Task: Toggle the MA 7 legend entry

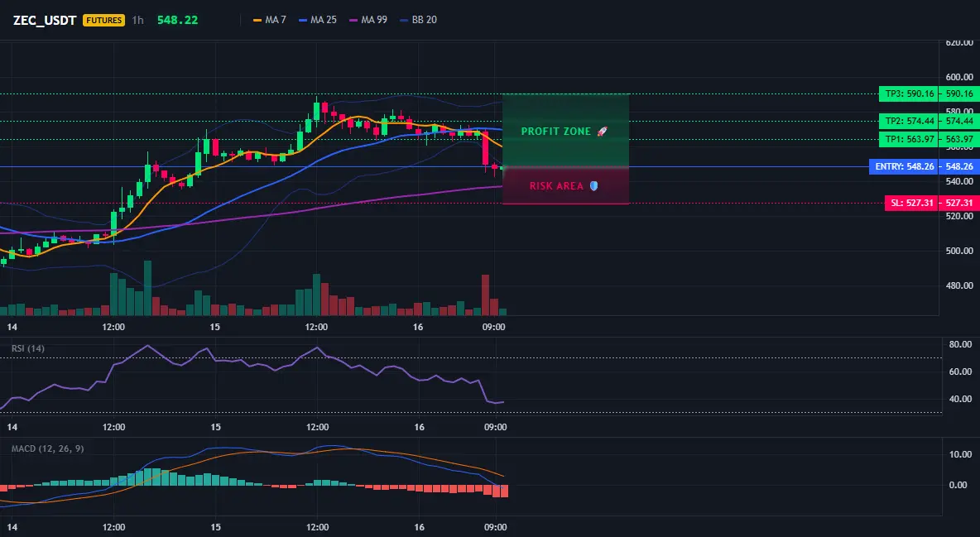Action: coord(269,20)
